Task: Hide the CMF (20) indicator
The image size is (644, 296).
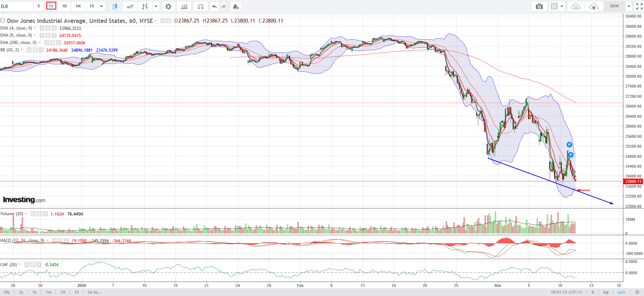Action: pos(27,265)
